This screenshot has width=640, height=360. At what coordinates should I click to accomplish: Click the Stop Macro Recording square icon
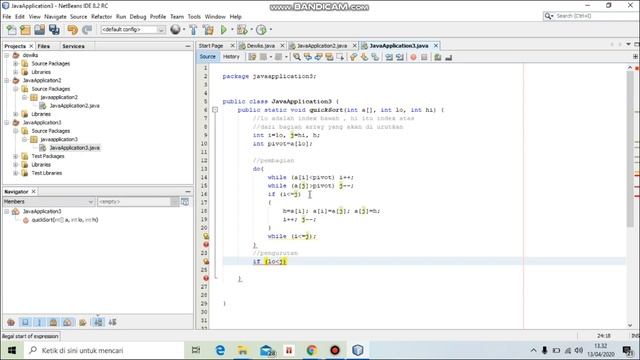[x=424, y=57]
